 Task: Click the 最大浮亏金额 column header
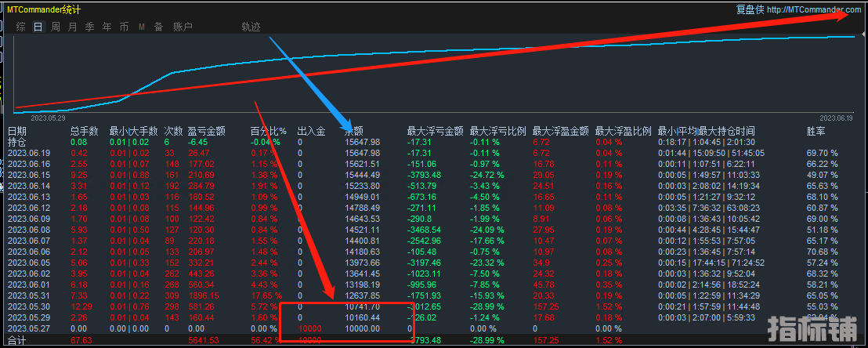point(435,131)
